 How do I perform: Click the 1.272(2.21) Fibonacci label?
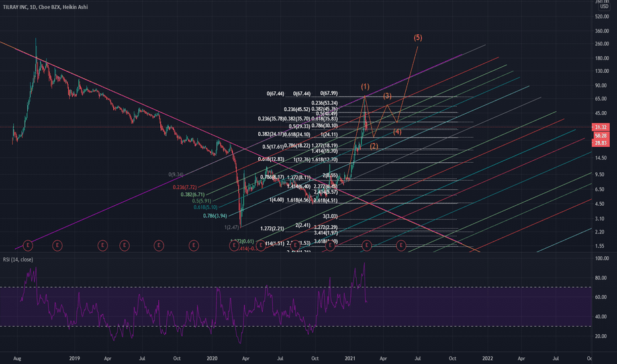pyautogui.click(x=272, y=228)
